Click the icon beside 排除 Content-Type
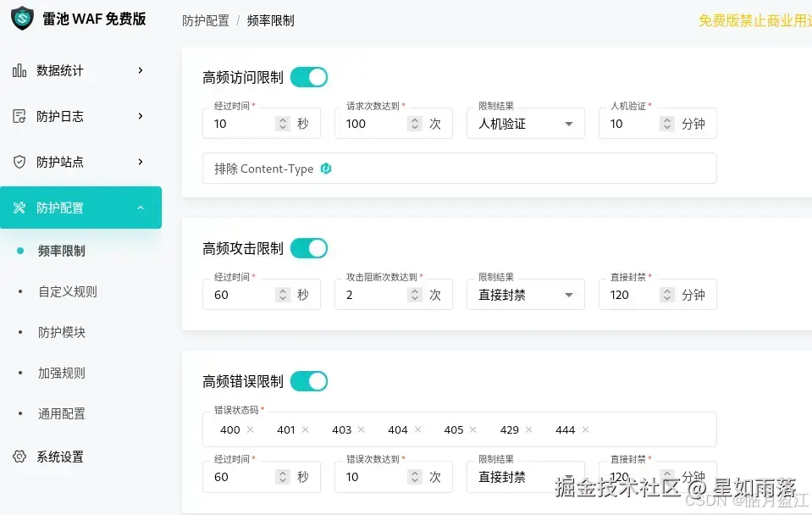Screen dimensions: 812x515 326,169
